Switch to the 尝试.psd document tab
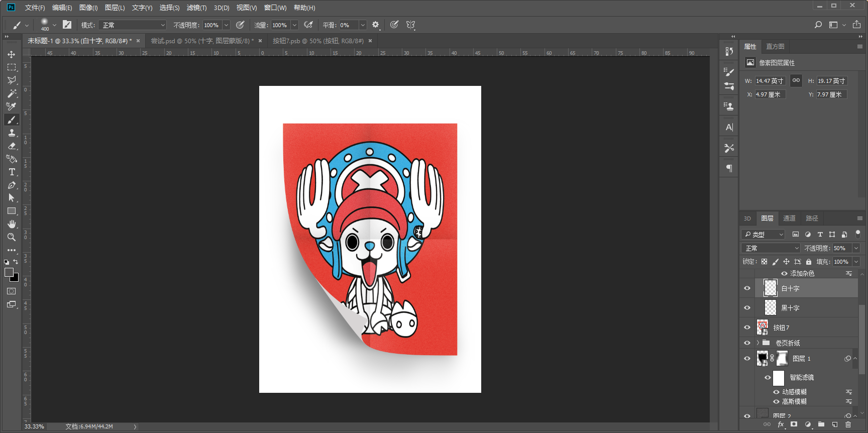The height and width of the screenshot is (433, 868). [202, 41]
